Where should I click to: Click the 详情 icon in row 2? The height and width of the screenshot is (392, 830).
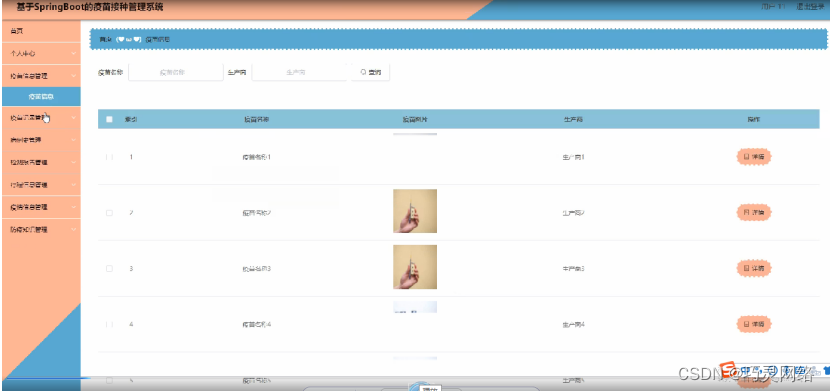click(x=746, y=213)
